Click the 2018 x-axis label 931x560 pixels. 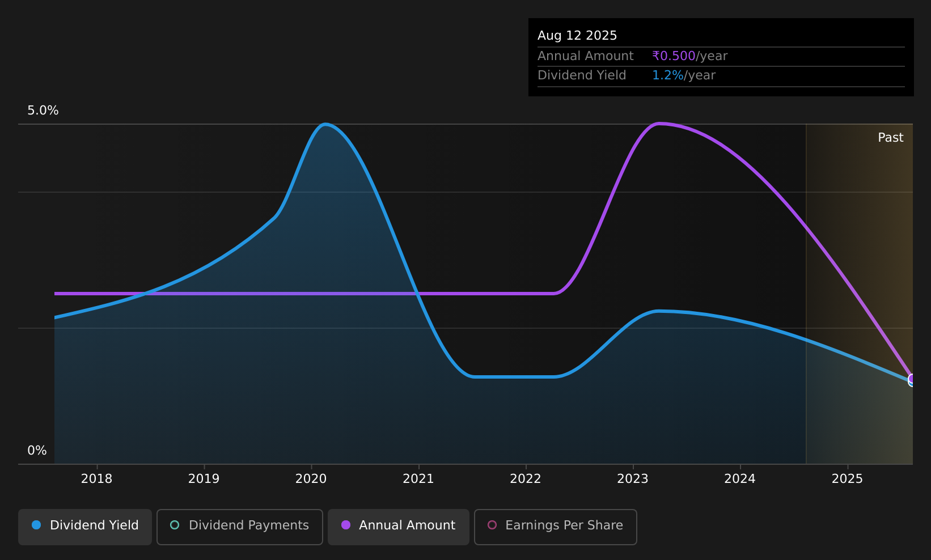click(96, 479)
